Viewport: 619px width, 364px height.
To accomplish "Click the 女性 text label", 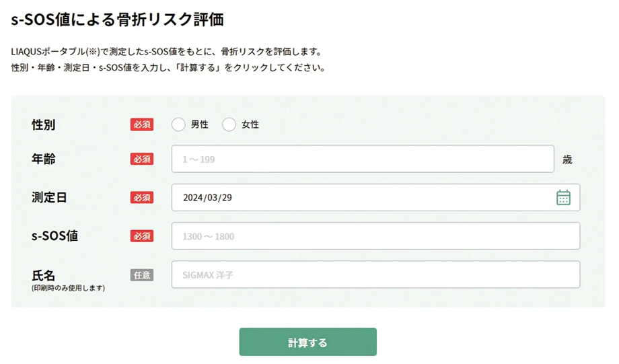I will tap(250, 124).
